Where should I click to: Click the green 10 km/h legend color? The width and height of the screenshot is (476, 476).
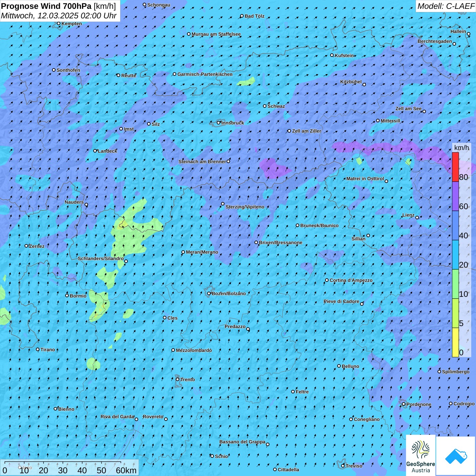[455, 284]
